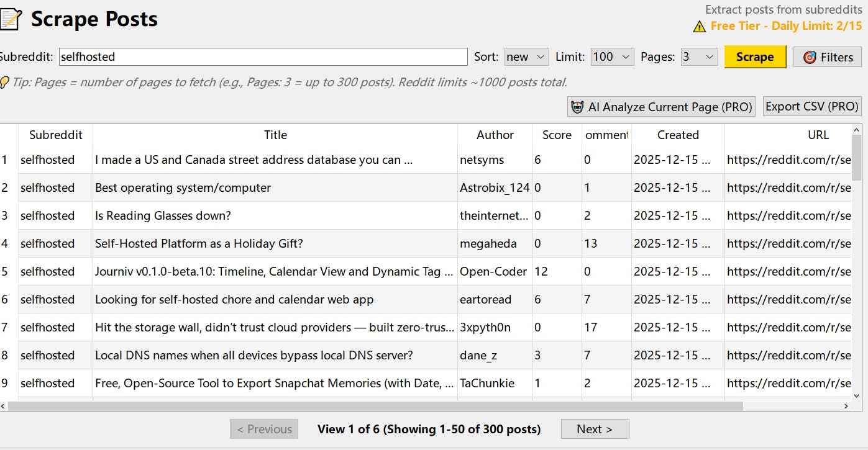
Task: Click the disabled Previous button
Action: [x=264, y=429]
